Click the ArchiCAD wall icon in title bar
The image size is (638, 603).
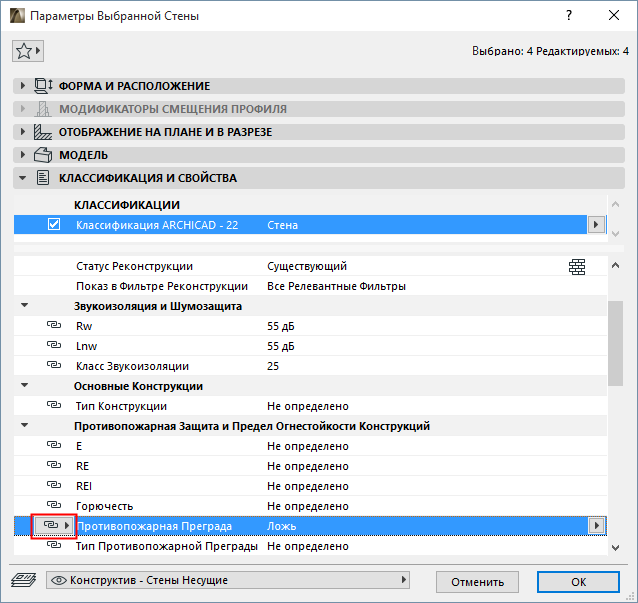click(17, 15)
